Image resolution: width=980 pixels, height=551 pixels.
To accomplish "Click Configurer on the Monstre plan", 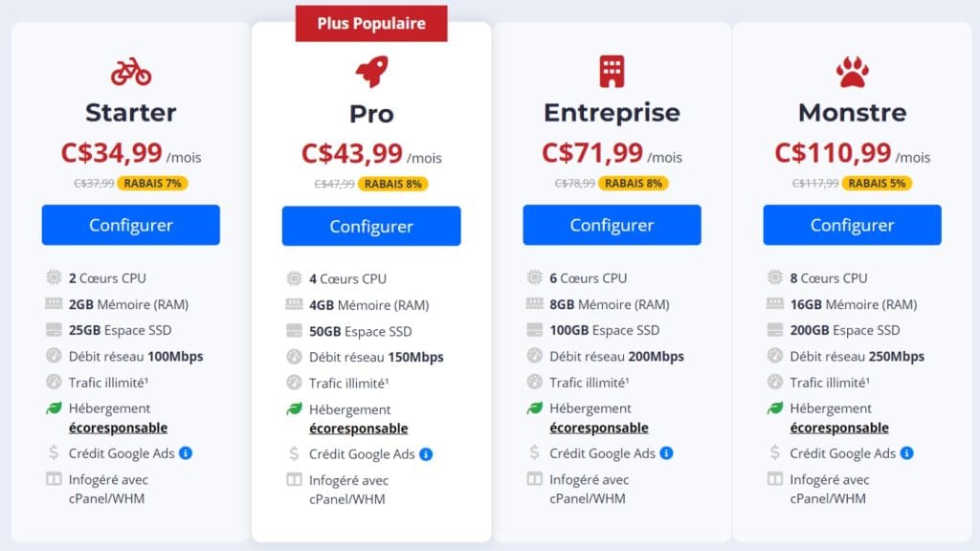I will [852, 225].
